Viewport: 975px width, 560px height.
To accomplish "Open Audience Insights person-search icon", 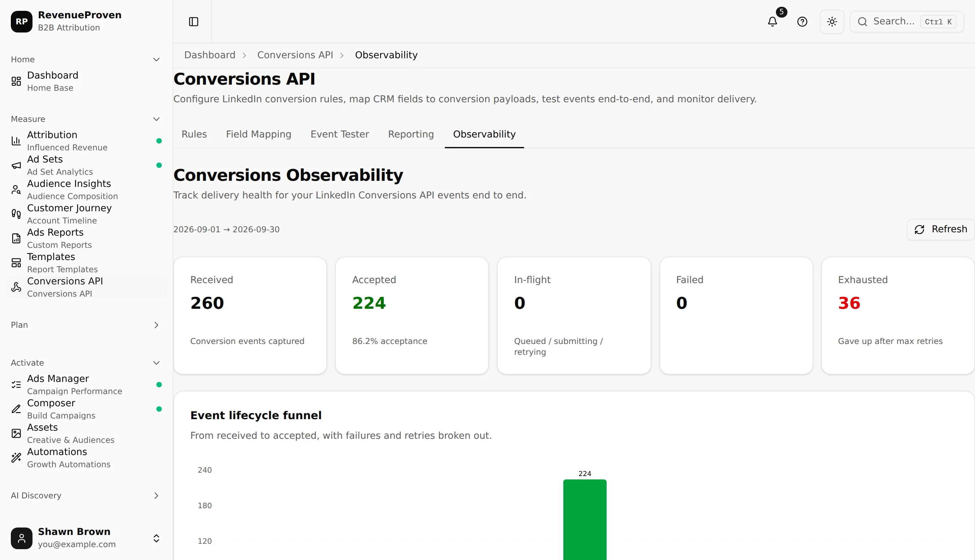I will coord(16,190).
